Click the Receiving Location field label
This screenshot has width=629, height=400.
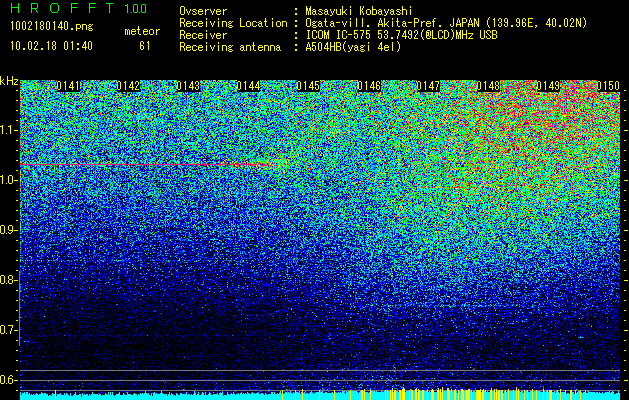click(x=233, y=24)
